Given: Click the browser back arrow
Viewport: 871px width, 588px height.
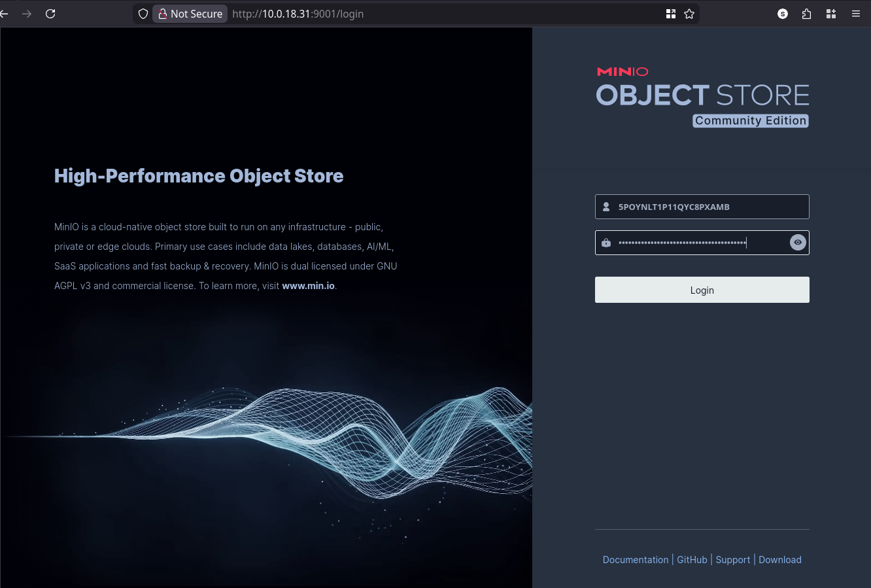Looking at the screenshot, I should [x=5, y=14].
